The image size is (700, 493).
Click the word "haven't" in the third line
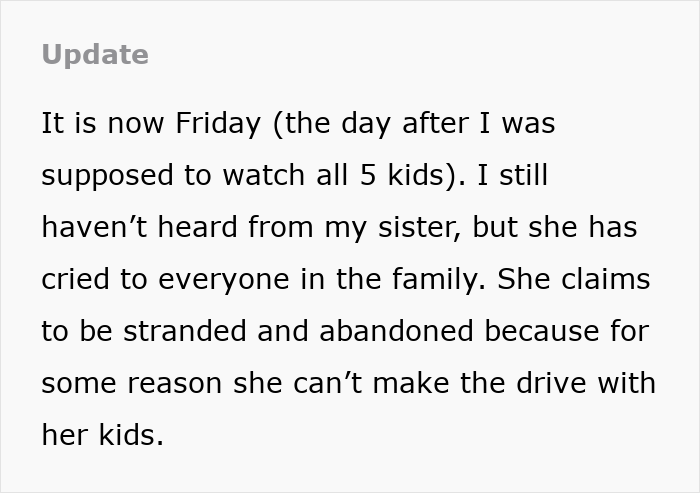click(x=94, y=227)
